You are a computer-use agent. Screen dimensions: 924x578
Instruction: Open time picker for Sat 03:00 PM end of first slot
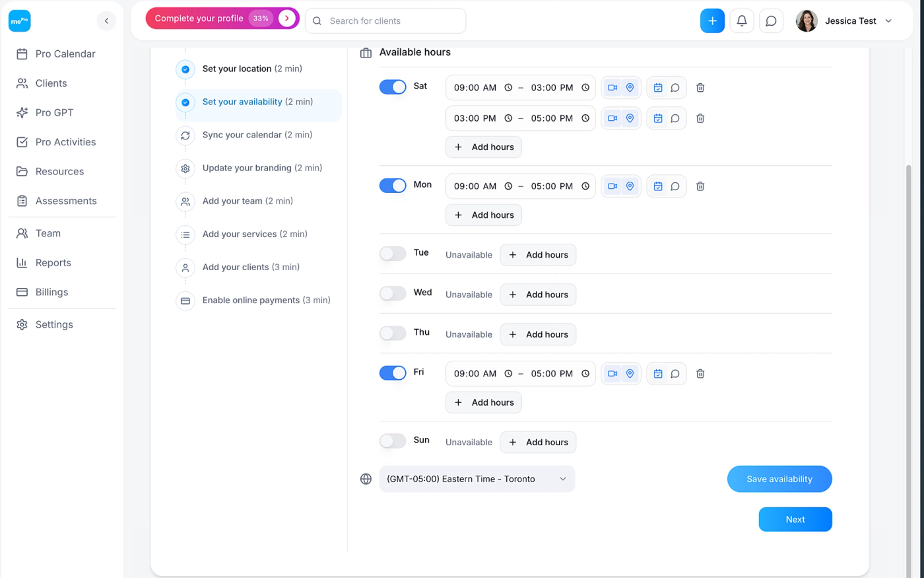(585, 87)
